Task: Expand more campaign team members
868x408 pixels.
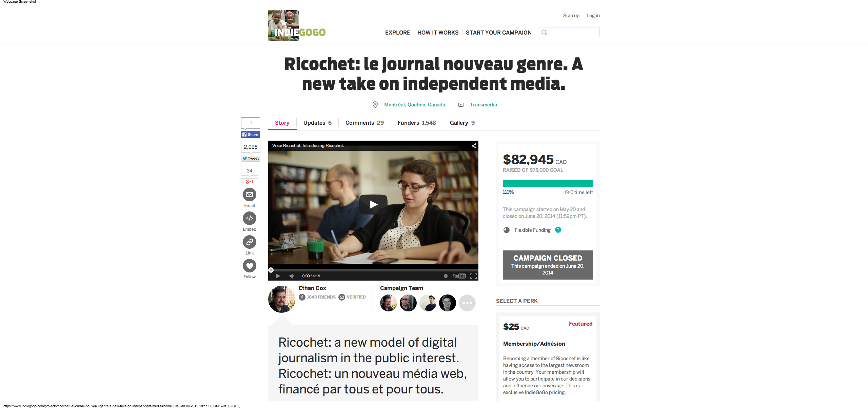Action: pyautogui.click(x=467, y=303)
